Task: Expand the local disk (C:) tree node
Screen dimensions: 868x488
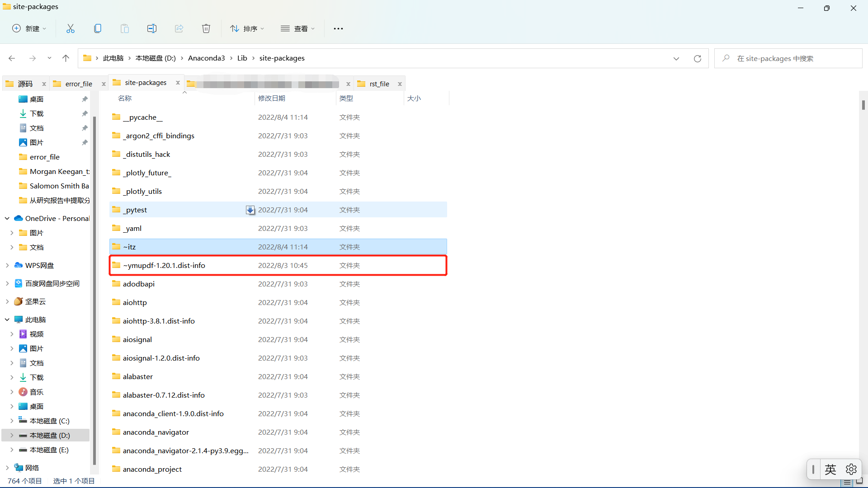Action: point(12,421)
